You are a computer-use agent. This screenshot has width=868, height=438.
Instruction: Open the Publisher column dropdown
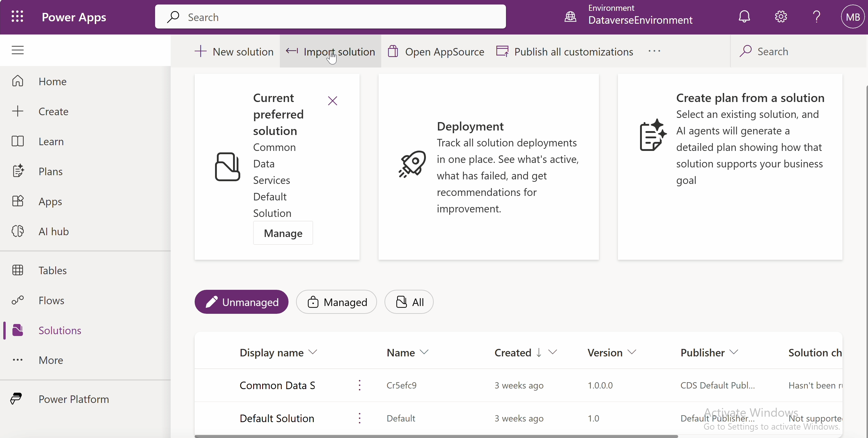click(734, 352)
